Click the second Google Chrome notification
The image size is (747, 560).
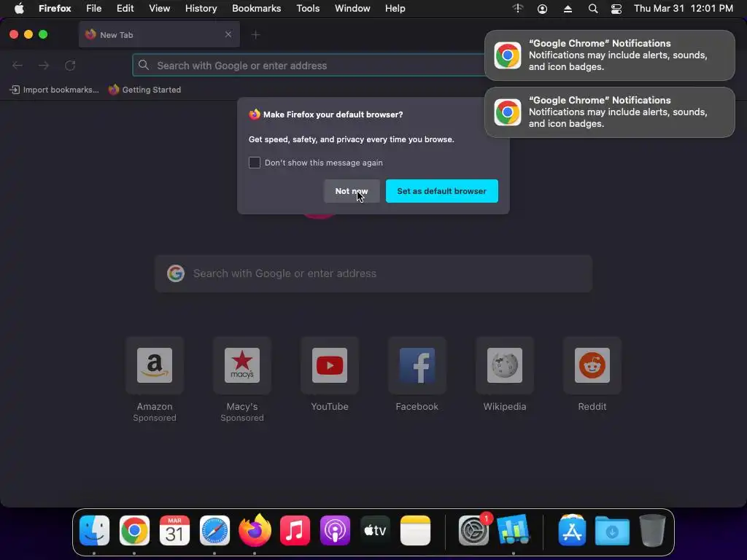[x=609, y=112]
